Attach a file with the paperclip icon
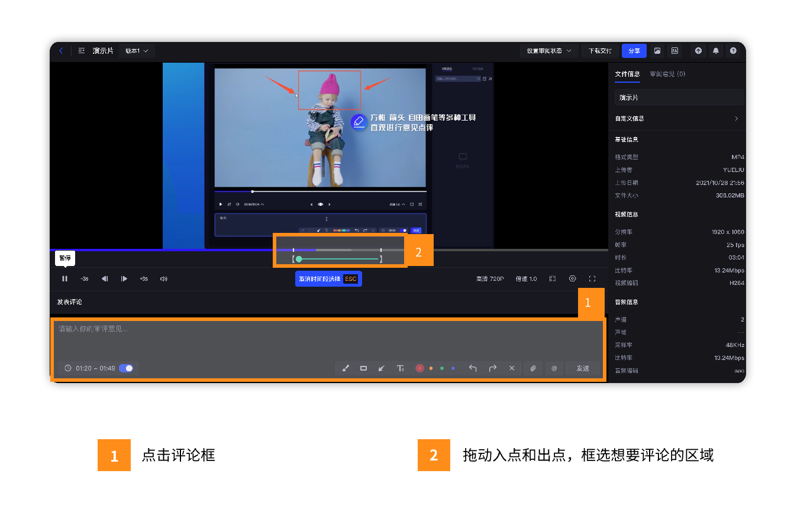 click(x=533, y=368)
